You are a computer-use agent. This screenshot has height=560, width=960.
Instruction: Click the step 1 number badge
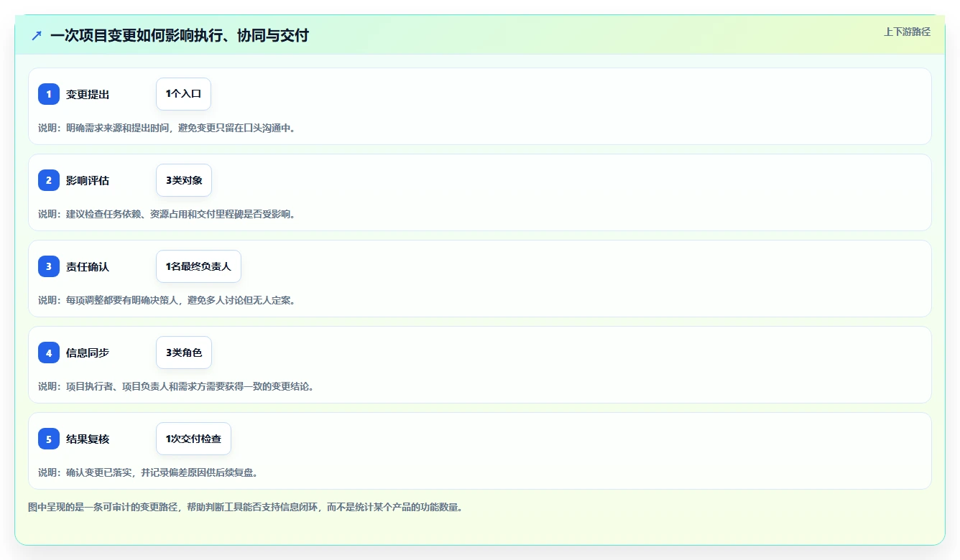(49, 94)
